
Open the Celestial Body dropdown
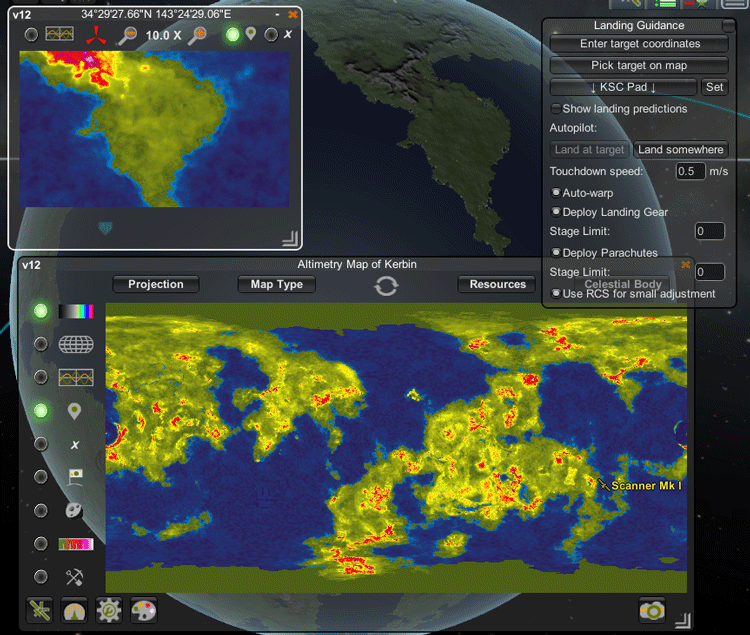tap(623, 284)
